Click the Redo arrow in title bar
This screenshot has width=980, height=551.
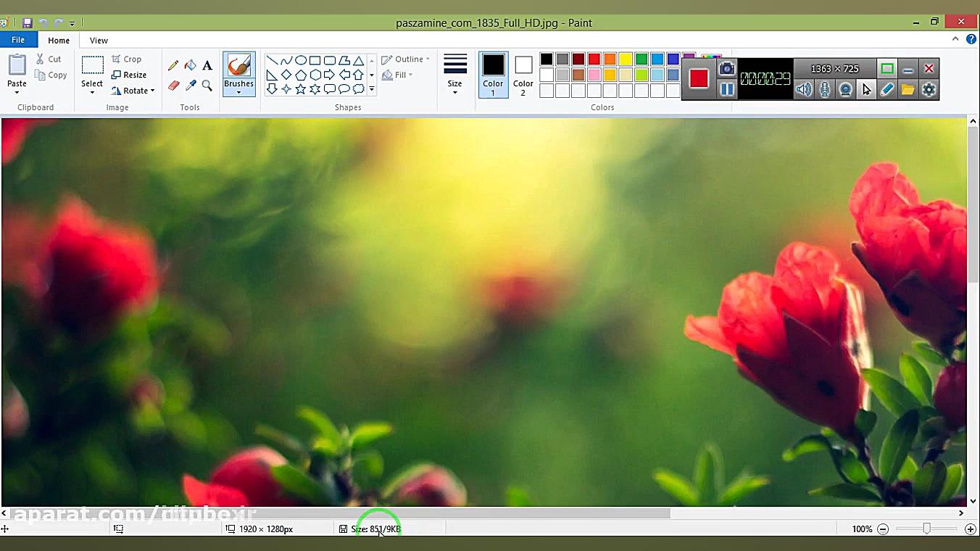coord(59,23)
